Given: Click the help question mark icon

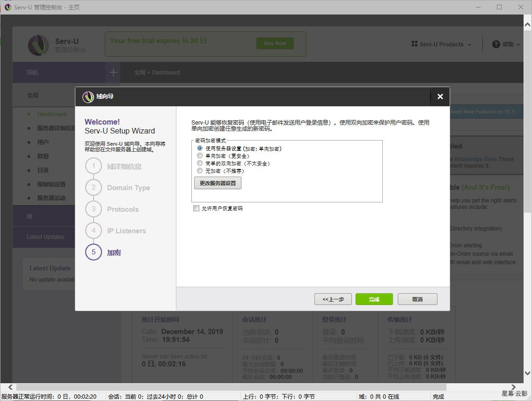Looking at the screenshot, I should coord(496,45).
